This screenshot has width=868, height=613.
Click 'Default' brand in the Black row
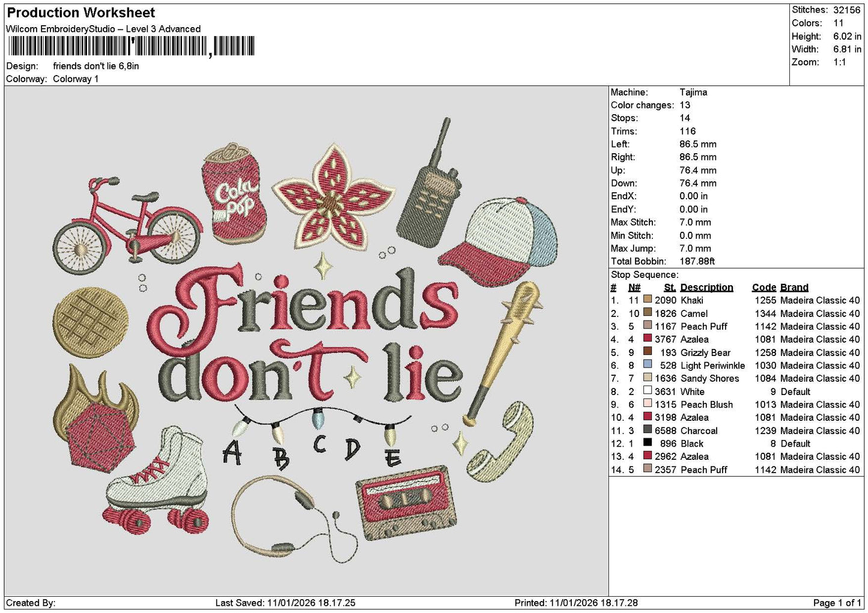pos(795,444)
